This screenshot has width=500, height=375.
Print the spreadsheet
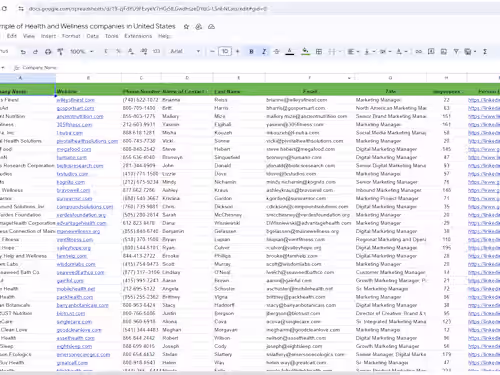[x=48, y=52]
